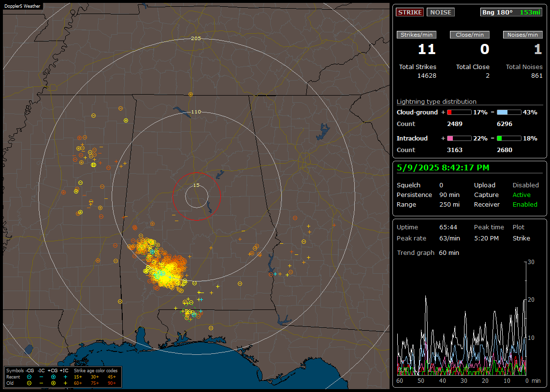Click the Strike age color codes legend title

tap(96, 371)
